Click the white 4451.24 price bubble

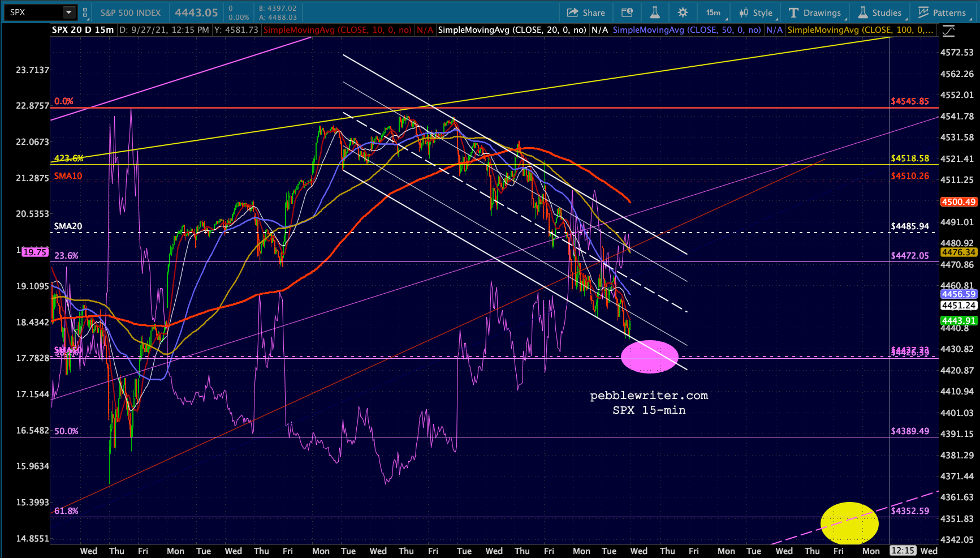pyautogui.click(x=959, y=306)
